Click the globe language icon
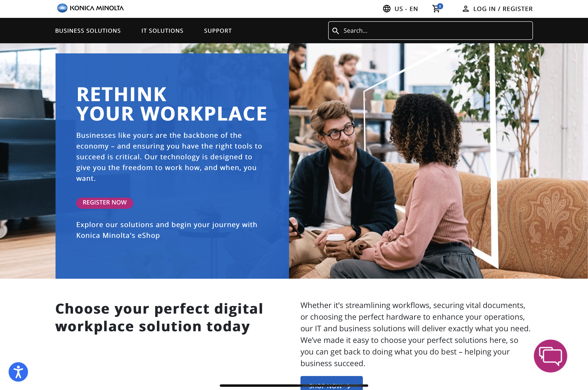 click(x=387, y=9)
